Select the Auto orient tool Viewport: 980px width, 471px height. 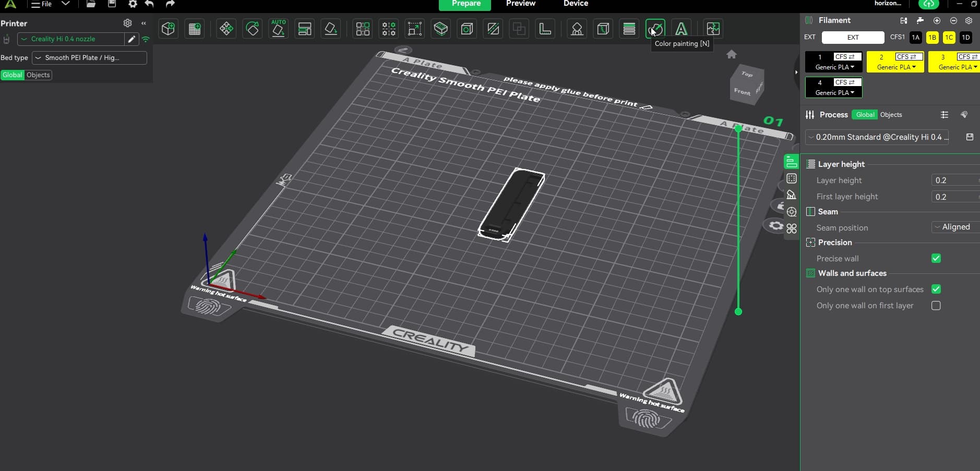click(x=278, y=29)
